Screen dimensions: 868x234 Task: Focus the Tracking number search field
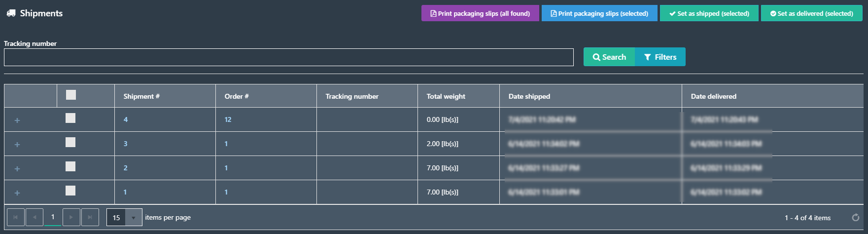[289, 57]
